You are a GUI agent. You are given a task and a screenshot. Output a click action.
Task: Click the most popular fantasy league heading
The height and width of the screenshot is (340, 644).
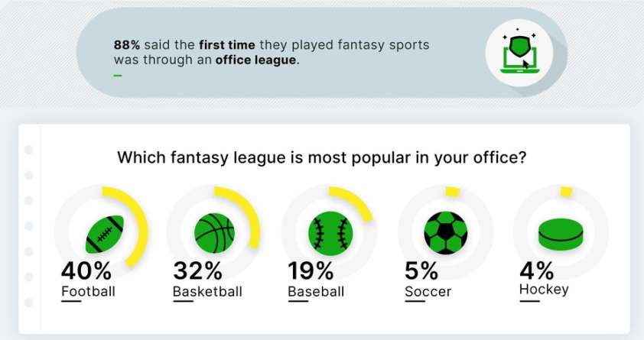click(322, 159)
